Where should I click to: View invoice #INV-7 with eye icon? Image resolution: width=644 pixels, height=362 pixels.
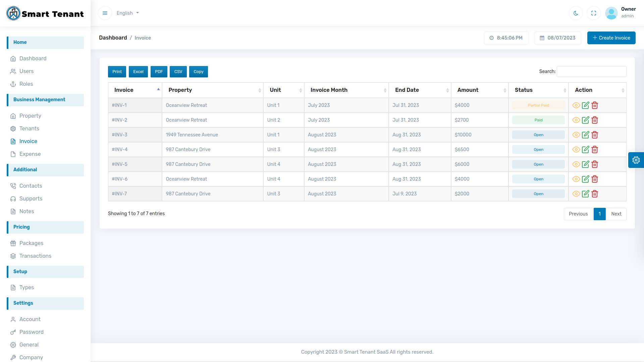(576, 194)
